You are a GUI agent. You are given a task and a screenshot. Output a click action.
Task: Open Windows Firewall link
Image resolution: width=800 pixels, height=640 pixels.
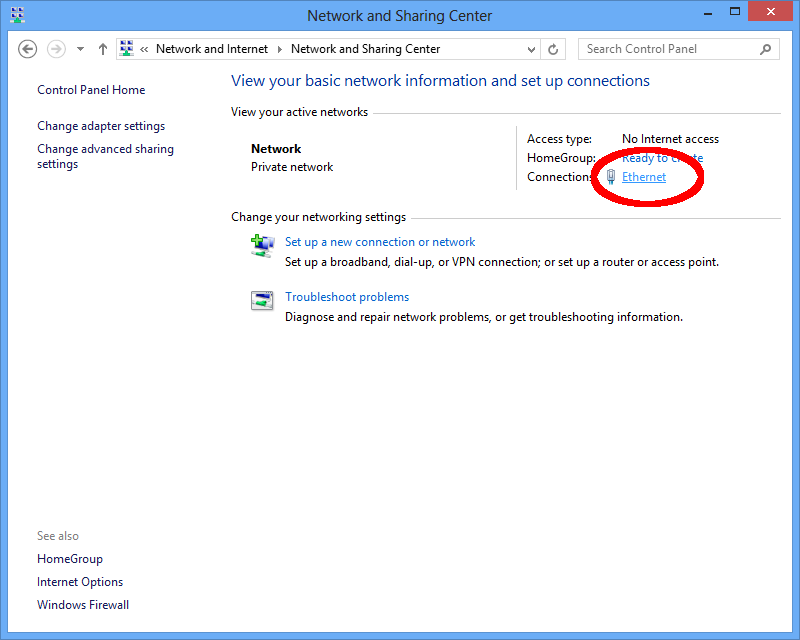(x=83, y=605)
